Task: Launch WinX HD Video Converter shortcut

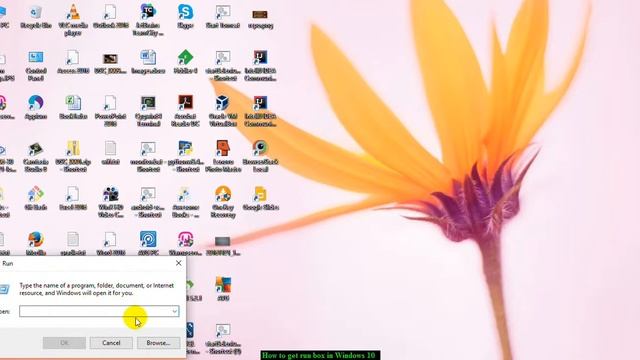Action: point(111,195)
